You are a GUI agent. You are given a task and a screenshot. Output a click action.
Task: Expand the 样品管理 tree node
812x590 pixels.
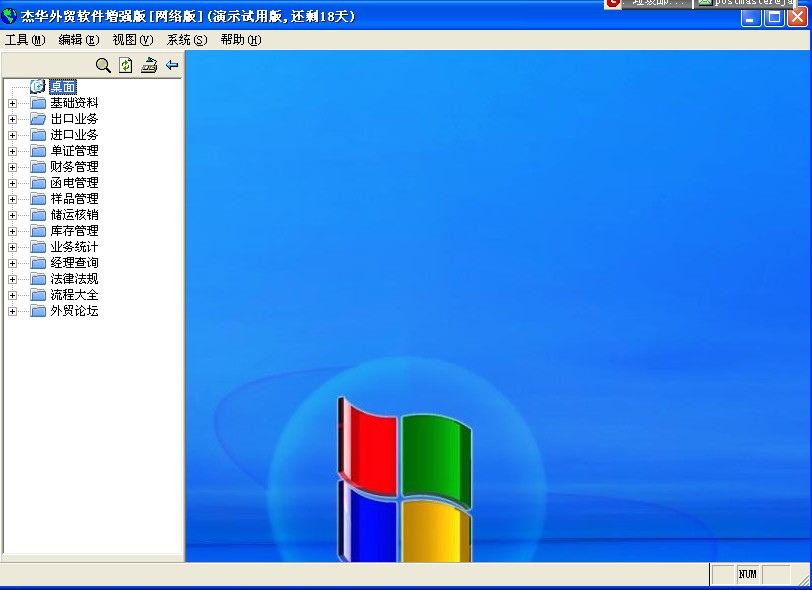pos(12,200)
